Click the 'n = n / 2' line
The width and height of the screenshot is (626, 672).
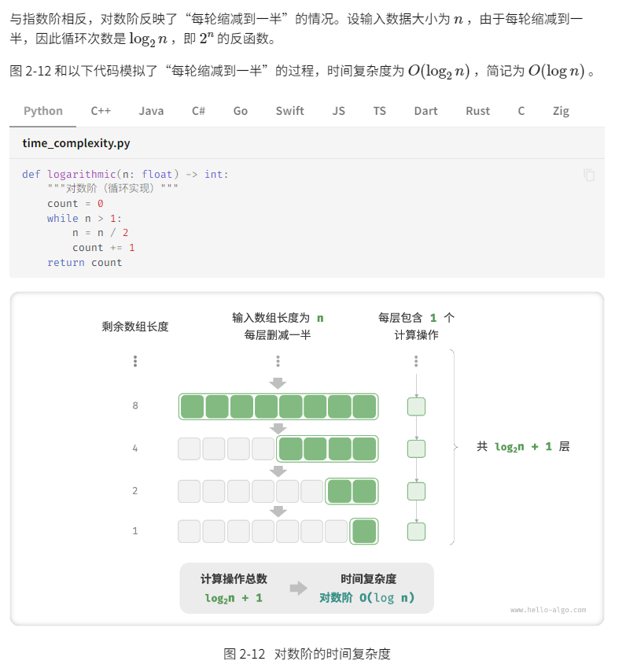(x=100, y=233)
